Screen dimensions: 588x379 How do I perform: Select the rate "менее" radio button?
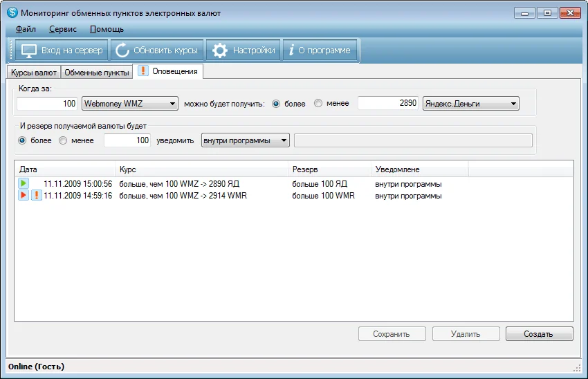(x=318, y=104)
